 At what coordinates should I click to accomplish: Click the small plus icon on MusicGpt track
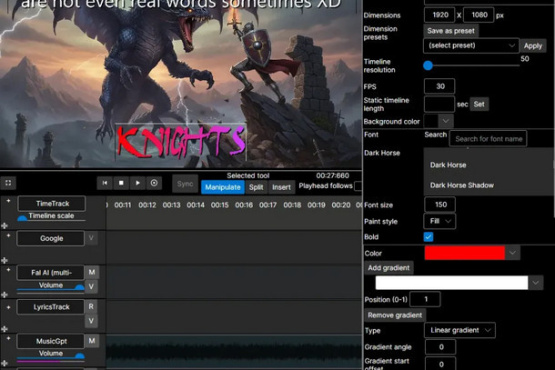click(x=8, y=338)
